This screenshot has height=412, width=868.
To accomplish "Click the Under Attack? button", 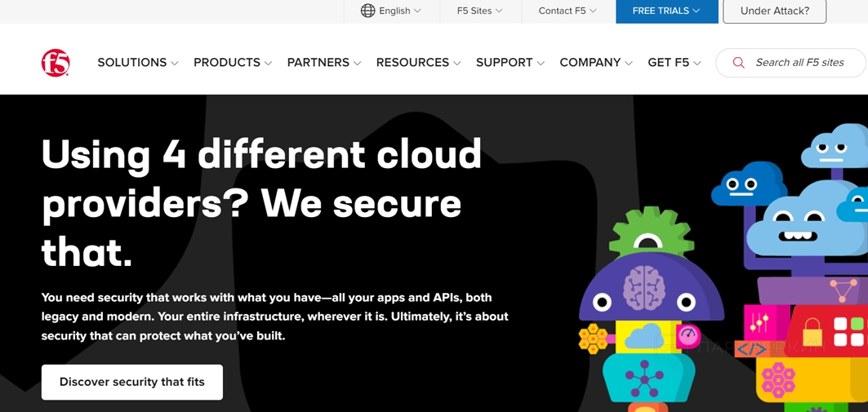I will point(774,11).
